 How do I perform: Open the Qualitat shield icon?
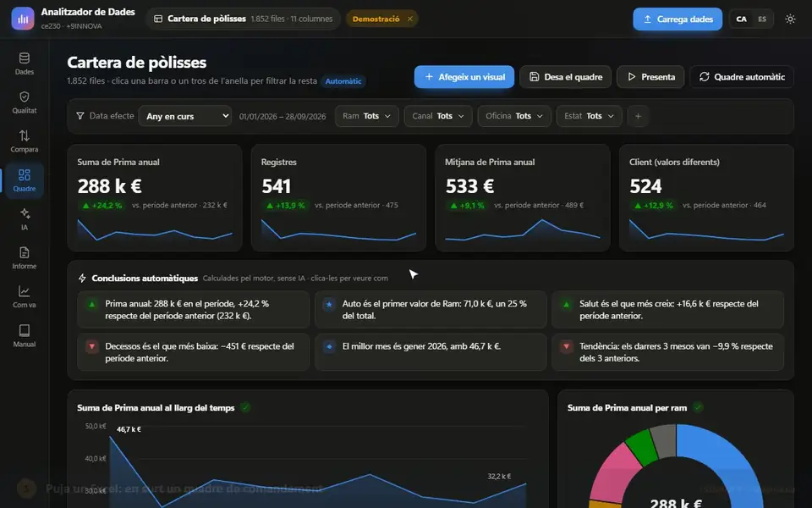(25, 97)
